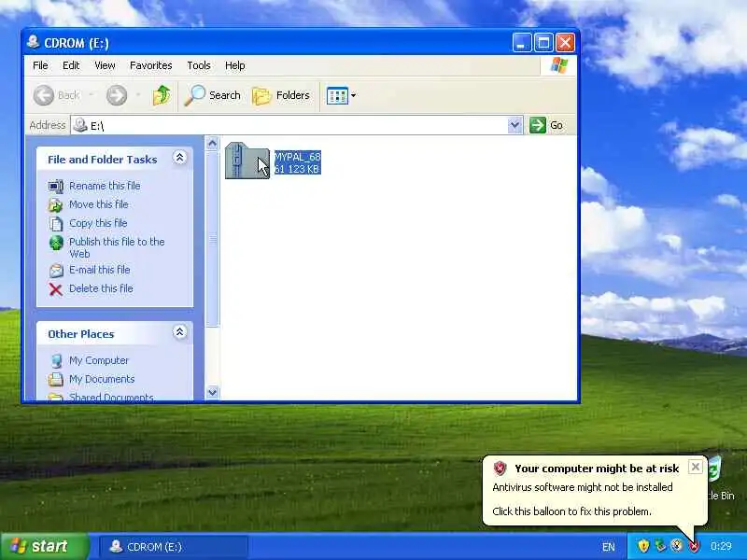Click the sidebar scroll down arrow
This screenshot has width=747, height=560.
point(213,392)
